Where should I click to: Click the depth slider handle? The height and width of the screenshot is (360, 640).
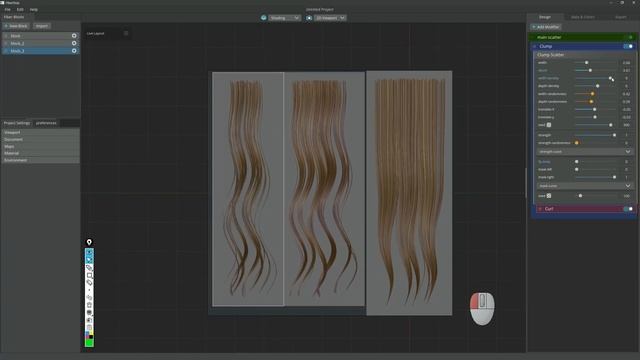click(590, 70)
